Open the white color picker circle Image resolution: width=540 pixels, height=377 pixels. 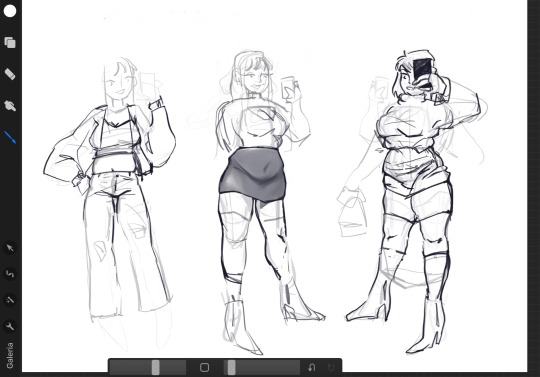point(10,11)
